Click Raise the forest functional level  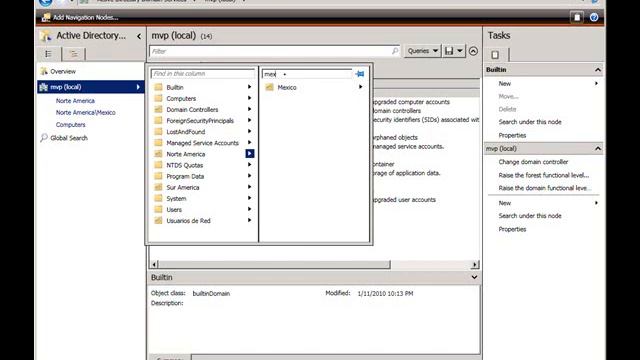click(x=544, y=175)
